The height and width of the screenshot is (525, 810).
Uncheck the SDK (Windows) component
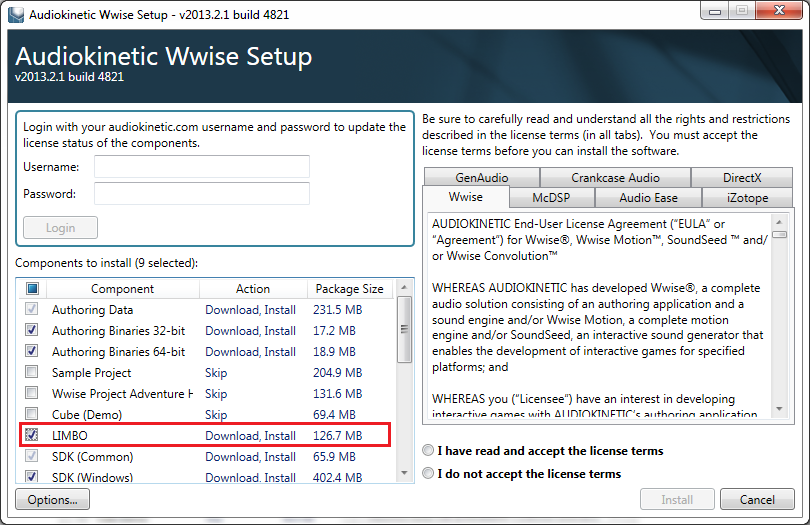[x=32, y=476]
